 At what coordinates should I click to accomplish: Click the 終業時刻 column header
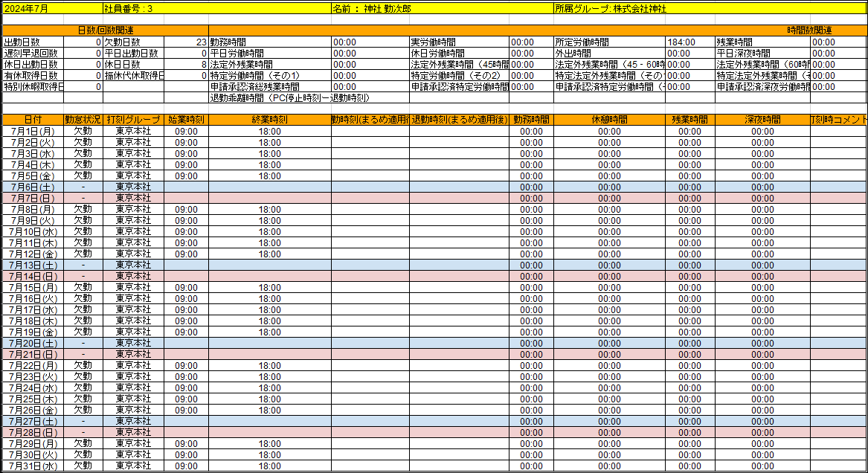269,120
